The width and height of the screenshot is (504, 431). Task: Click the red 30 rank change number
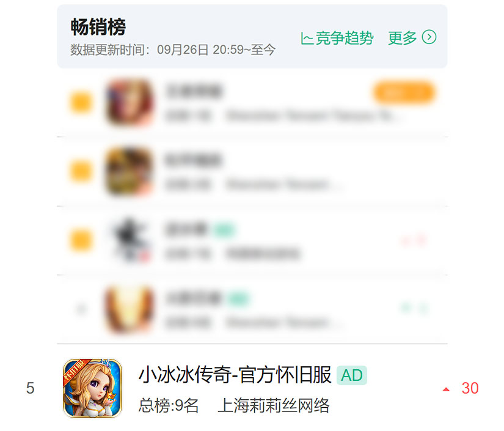pos(470,388)
